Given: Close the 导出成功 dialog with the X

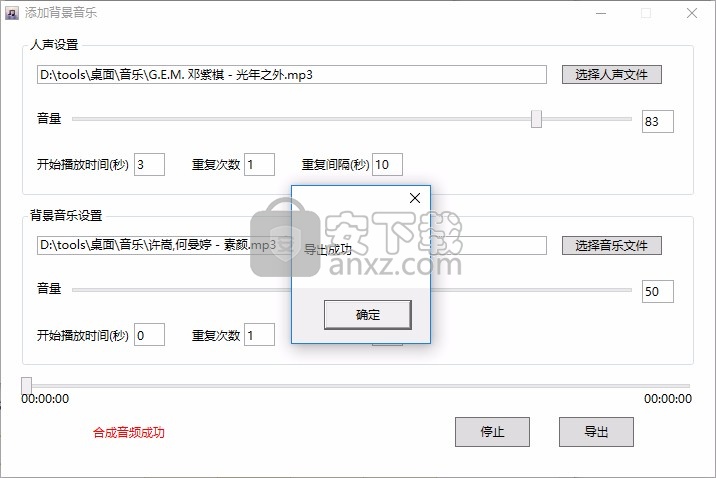Looking at the screenshot, I should click(x=415, y=198).
